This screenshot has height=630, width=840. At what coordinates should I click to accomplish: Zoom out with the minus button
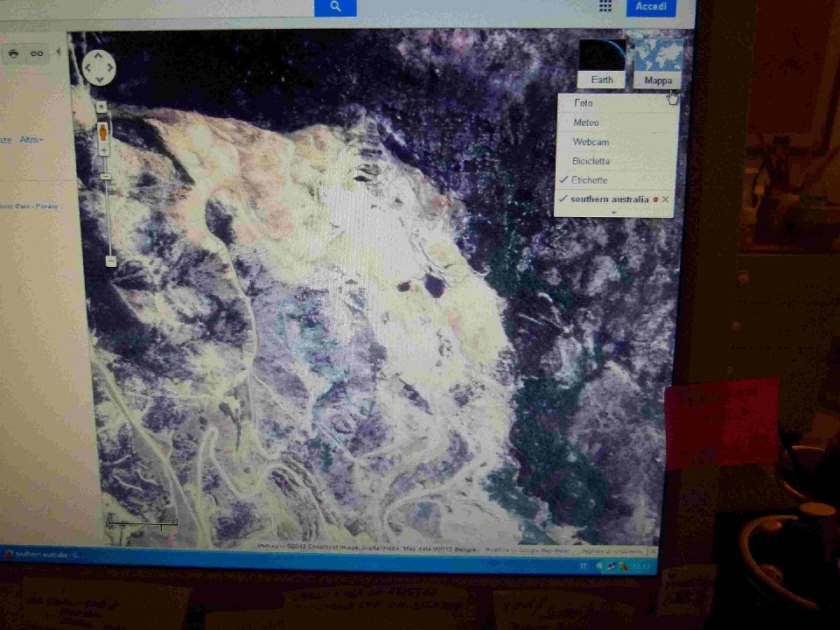[x=111, y=262]
